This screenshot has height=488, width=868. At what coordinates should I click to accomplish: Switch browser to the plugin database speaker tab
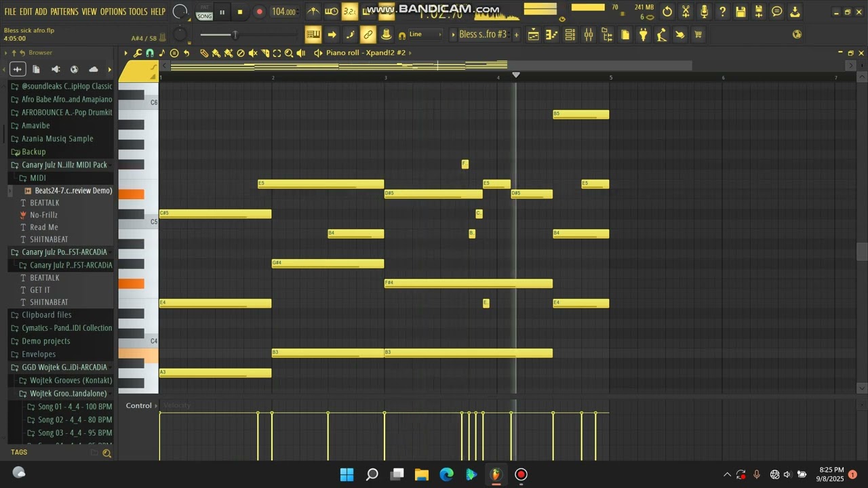(x=56, y=69)
